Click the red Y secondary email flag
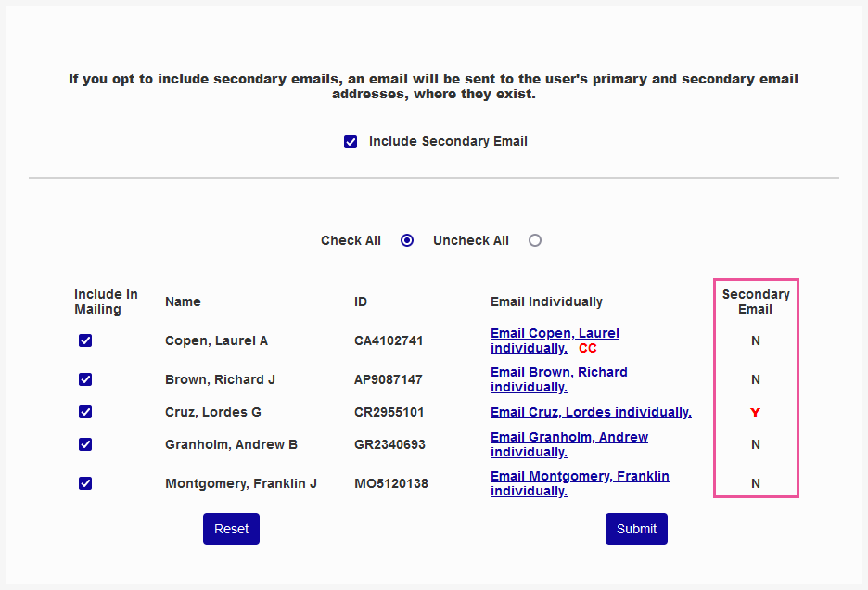Viewport: 868px width, 590px height. pyautogui.click(x=755, y=413)
